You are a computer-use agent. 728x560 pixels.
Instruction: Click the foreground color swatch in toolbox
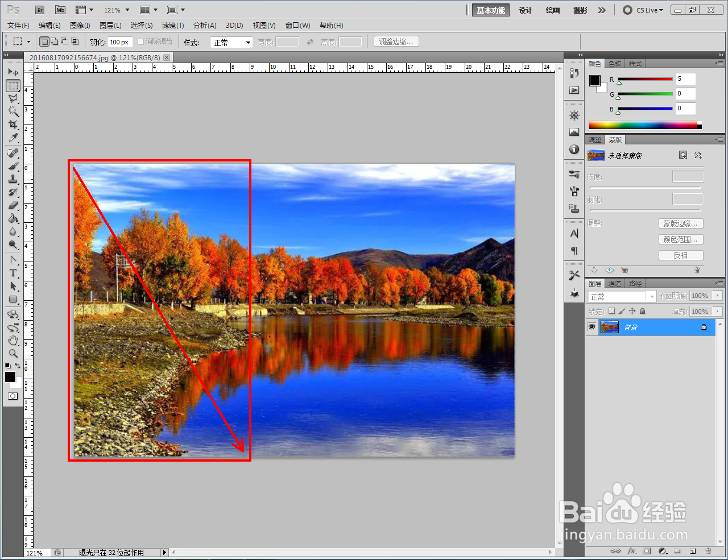(x=10, y=377)
